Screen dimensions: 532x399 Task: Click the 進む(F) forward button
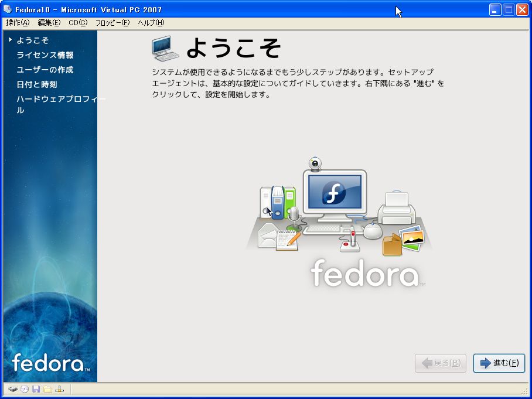point(499,363)
